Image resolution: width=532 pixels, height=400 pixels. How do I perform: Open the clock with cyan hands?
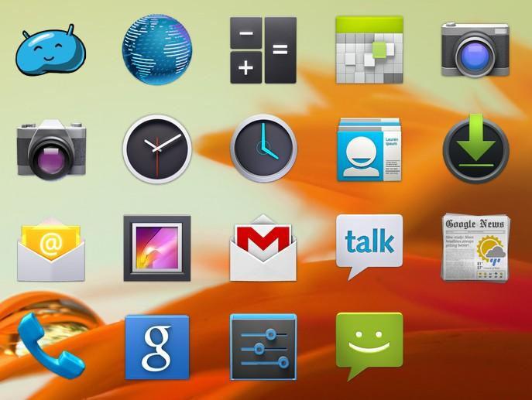(x=263, y=149)
